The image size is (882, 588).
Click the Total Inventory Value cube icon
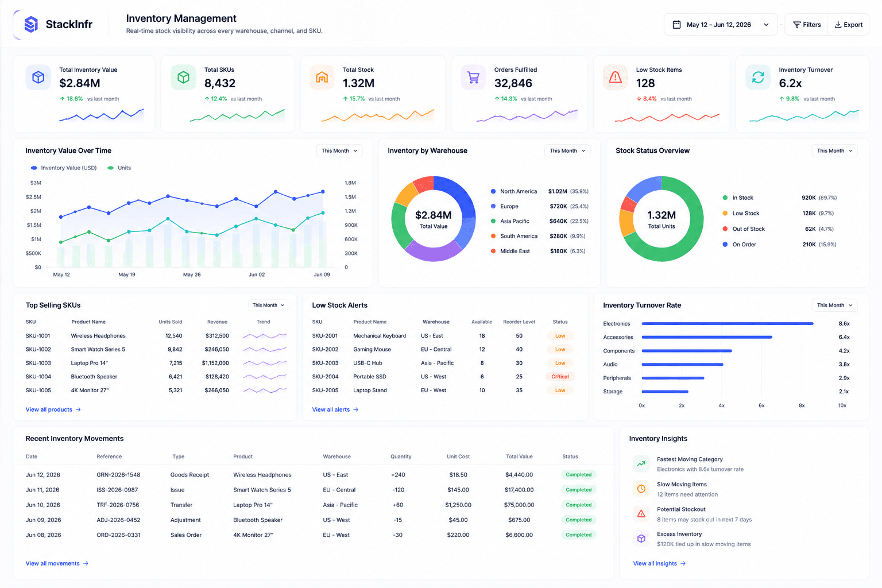click(38, 78)
